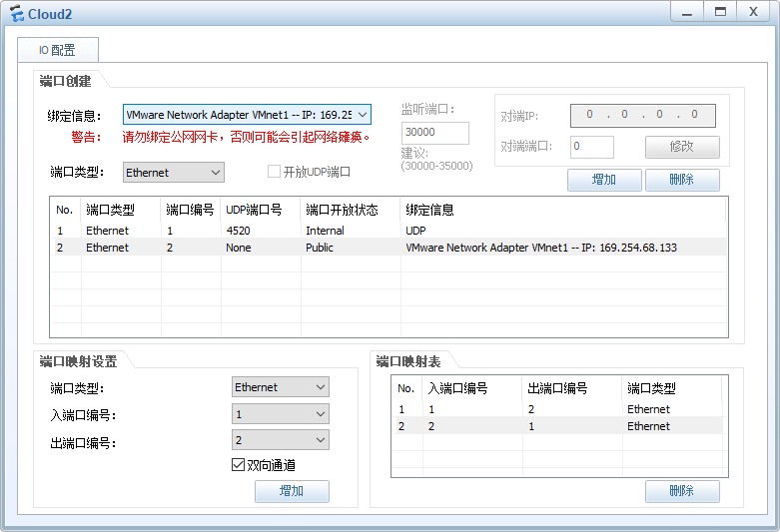Click 增加 button under port mapping settings

(292, 491)
